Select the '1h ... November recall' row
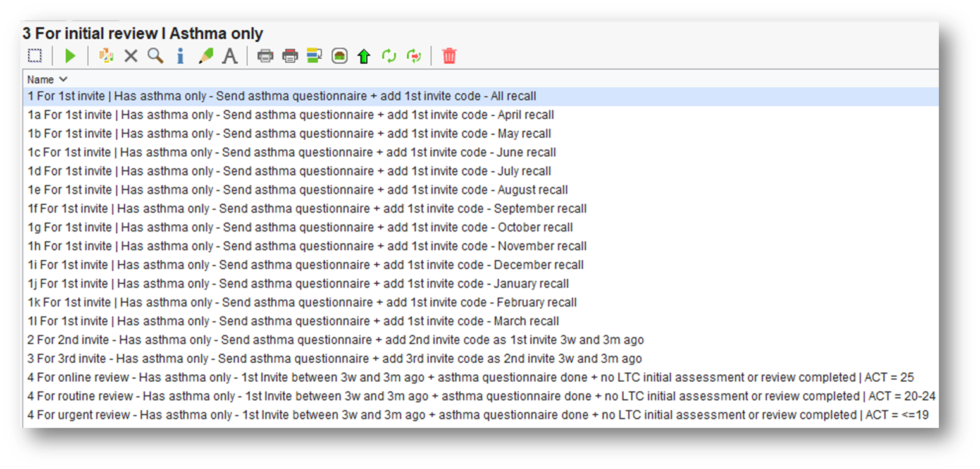Image resolution: width=980 pixels, height=469 pixels. pos(481,246)
